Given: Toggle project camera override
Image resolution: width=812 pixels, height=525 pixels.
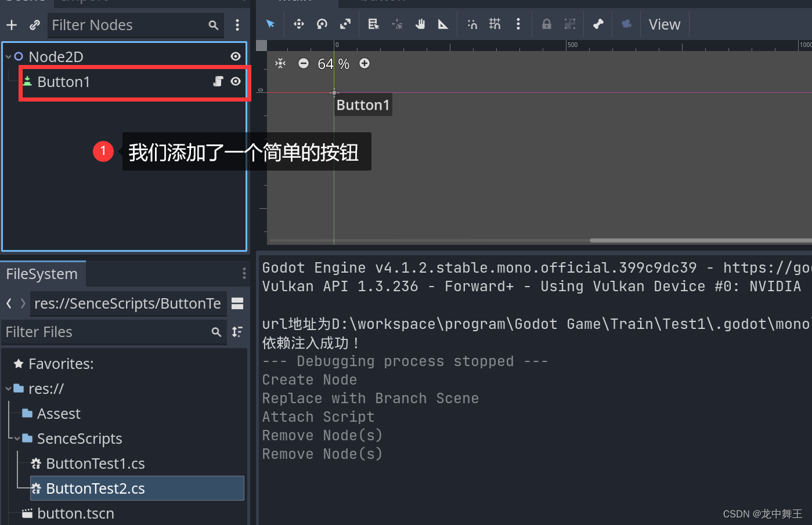Looking at the screenshot, I should [x=627, y=24].
